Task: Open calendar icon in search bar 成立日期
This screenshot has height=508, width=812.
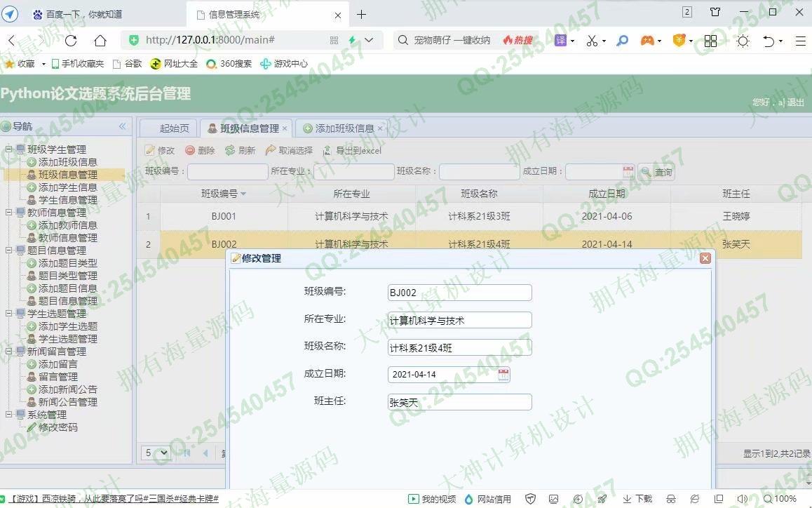Action: pyautogui.click(x=628, y=172)
